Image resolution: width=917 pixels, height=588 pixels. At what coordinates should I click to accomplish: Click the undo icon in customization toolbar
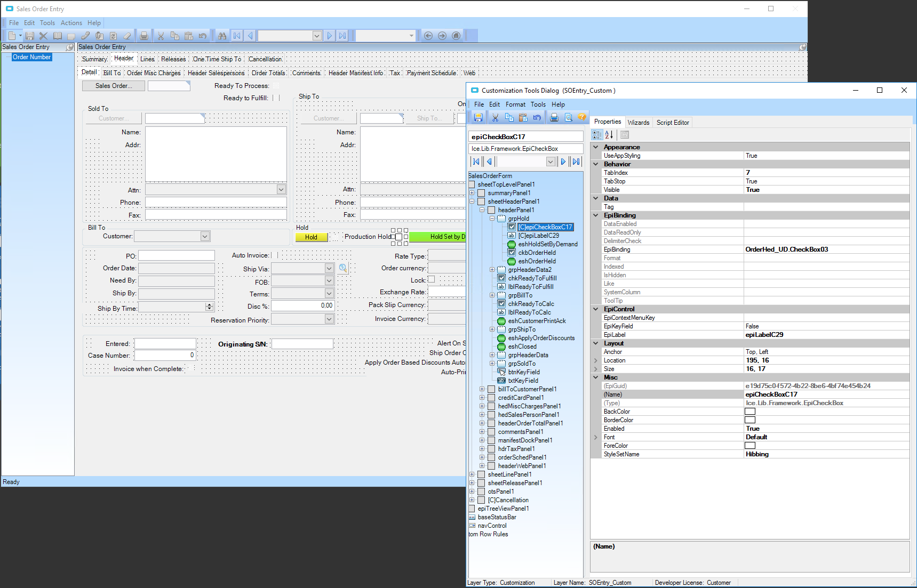pyautogui.click(x=537, y=117)
